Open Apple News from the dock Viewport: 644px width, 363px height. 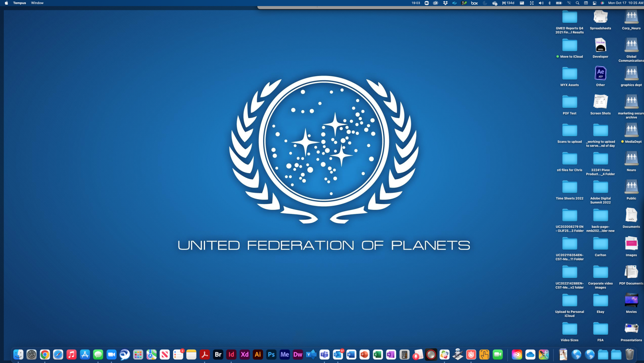click(x=165, y=355)
